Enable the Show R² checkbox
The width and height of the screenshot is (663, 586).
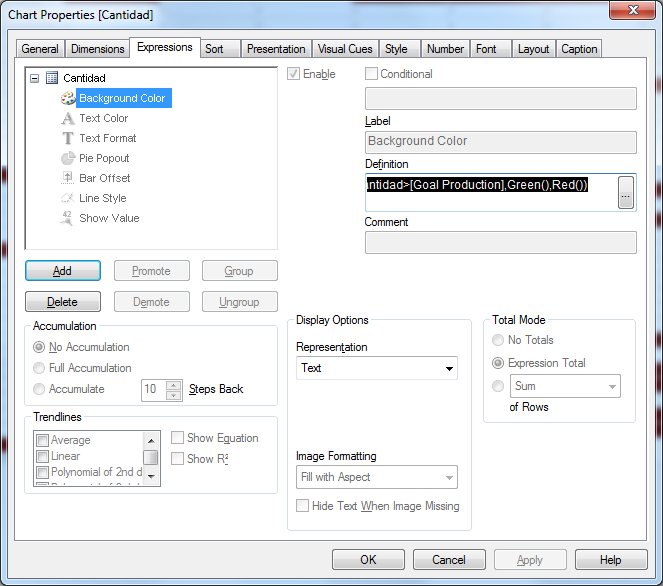pos(177,459)
